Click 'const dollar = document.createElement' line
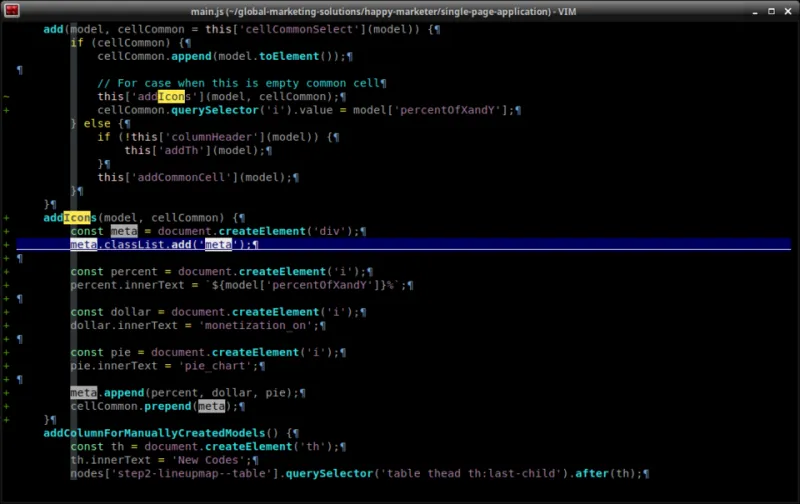The image size is (800, 504). pos(218,312)
